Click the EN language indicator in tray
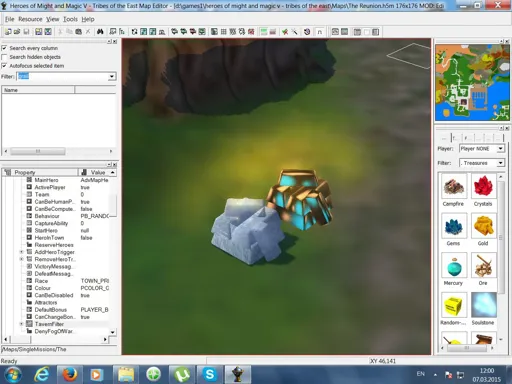The width and height of the screenshot is (512, 384). 421,374
